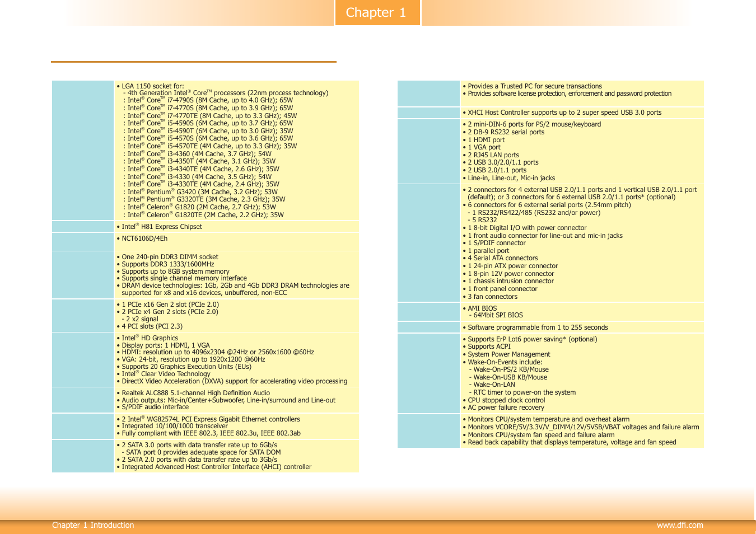Viewport: 756px width, 534px height.
Task: Click the '1 parallel port' line
Action: click(486, 251)
